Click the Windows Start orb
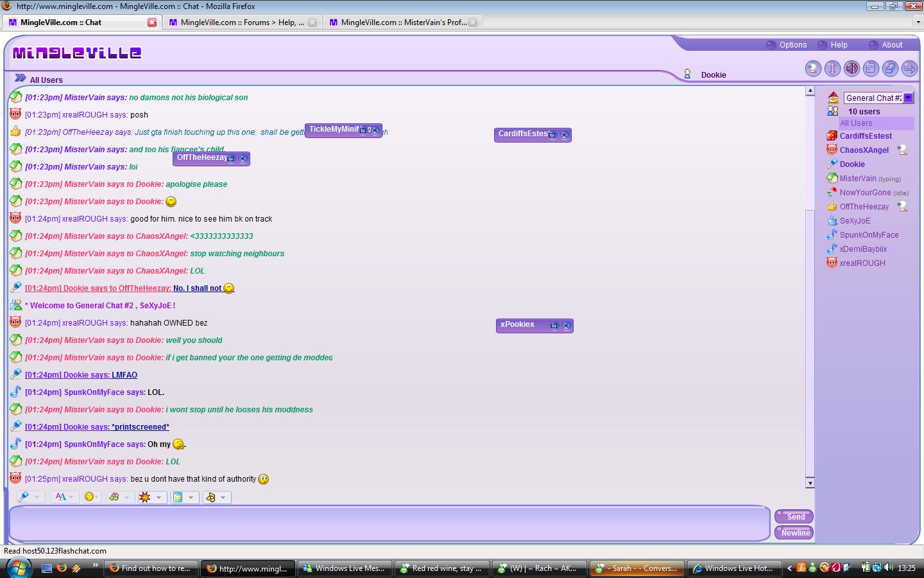924x578 pixels. coord(18,568)
